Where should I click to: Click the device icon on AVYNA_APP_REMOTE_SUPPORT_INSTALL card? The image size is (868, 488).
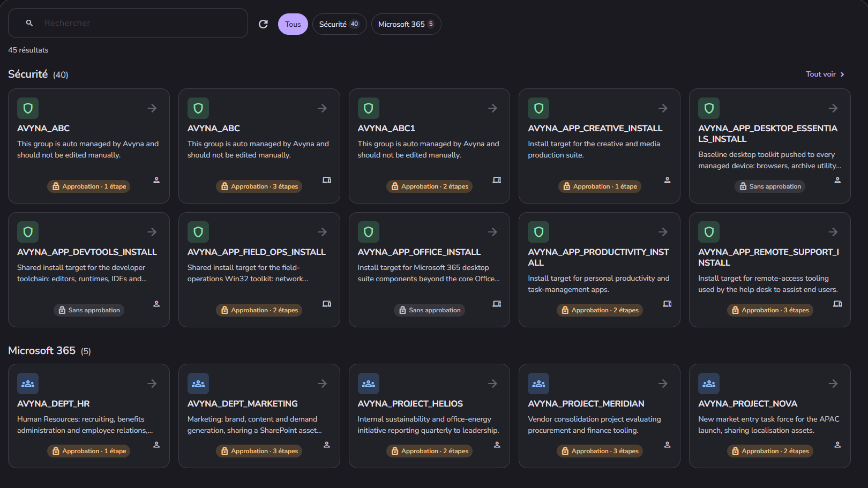[x=837, y=304]
